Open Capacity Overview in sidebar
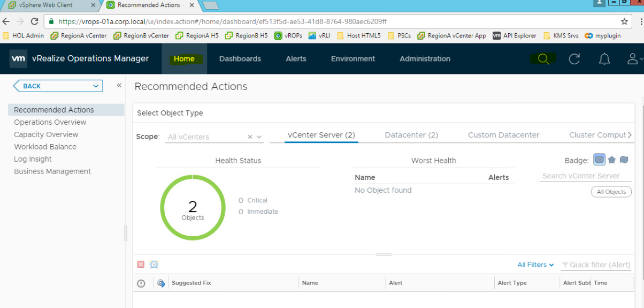 pyautogui.click(x=46, y=134)
